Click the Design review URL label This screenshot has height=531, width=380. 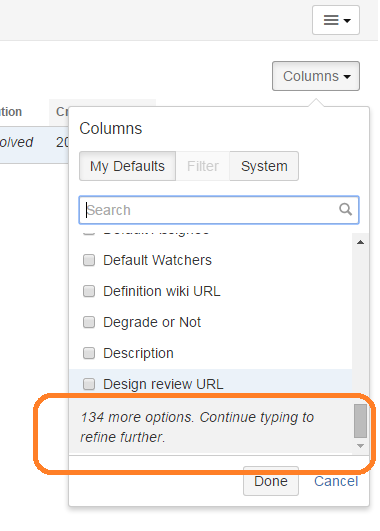(163, 384)
